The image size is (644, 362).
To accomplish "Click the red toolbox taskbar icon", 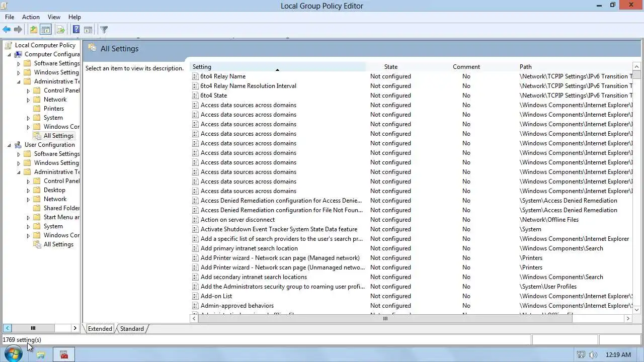I will [x=64, y=354].
